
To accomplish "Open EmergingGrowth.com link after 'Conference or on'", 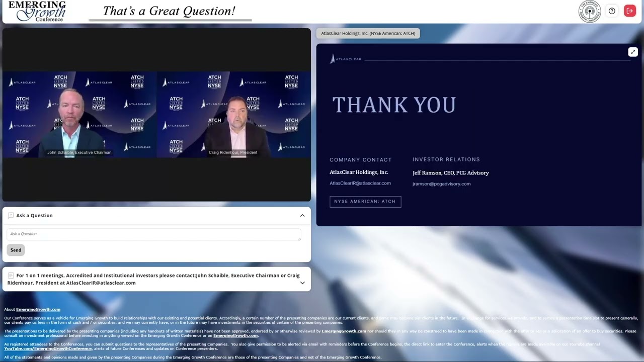I will (235, 336).
